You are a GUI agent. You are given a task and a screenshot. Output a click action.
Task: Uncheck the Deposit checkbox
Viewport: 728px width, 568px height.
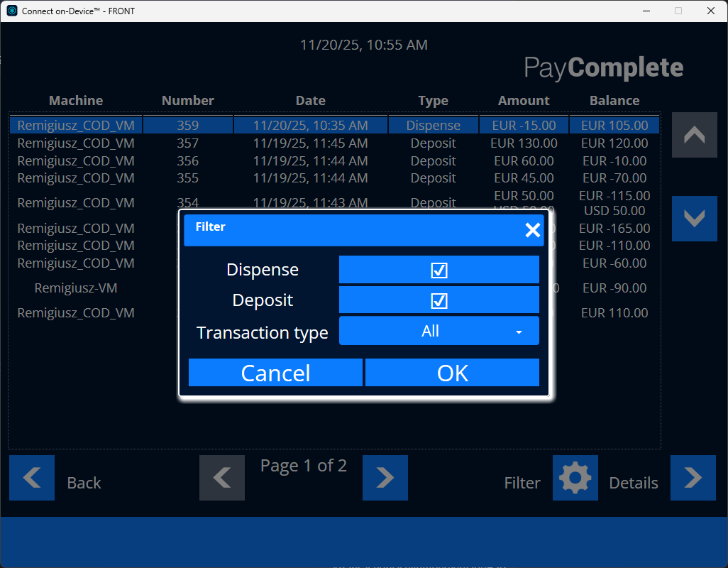pos(439,300)
